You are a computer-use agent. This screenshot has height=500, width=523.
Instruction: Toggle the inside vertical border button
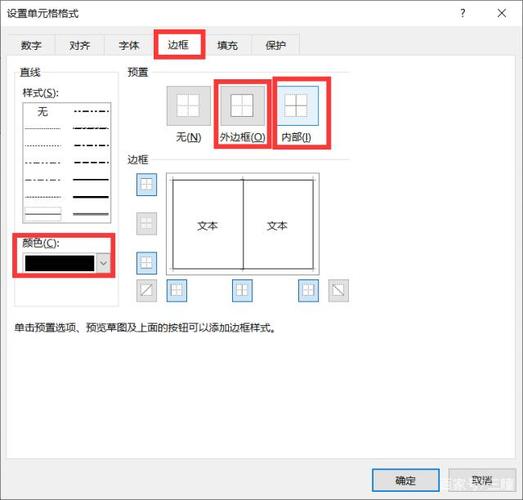[242, 291]
